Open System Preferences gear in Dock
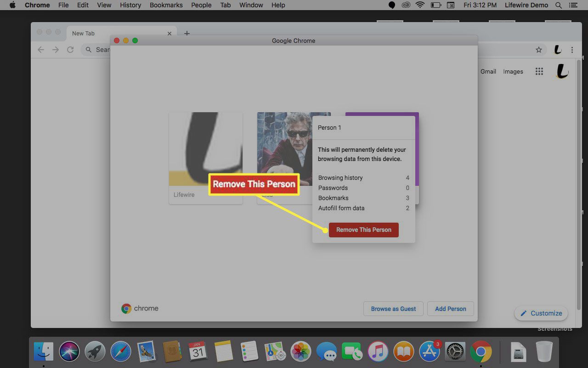Screen dimensions: 588x368 tap(455, 352)
